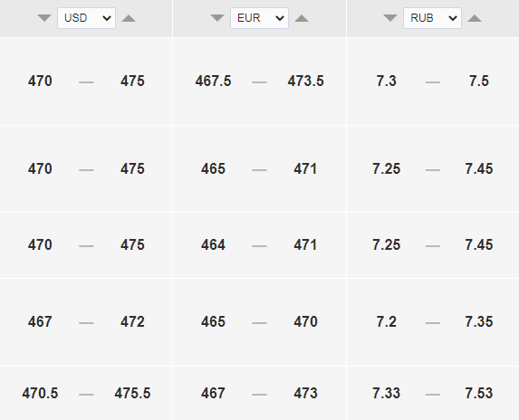
Task: Select the 467.5 EUR buy rate
Action: (x=213, y=81)
